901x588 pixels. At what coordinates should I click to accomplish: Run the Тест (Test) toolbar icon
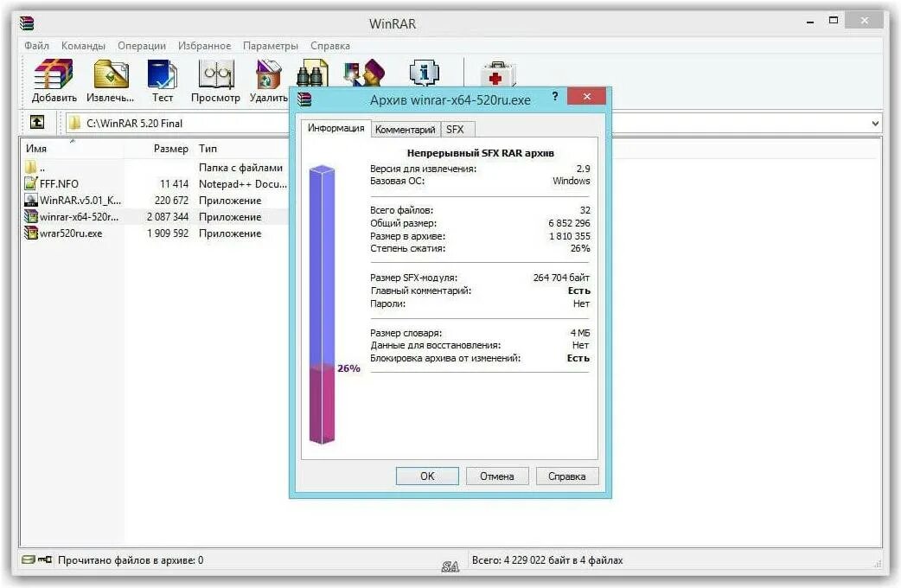coord(162,74)
